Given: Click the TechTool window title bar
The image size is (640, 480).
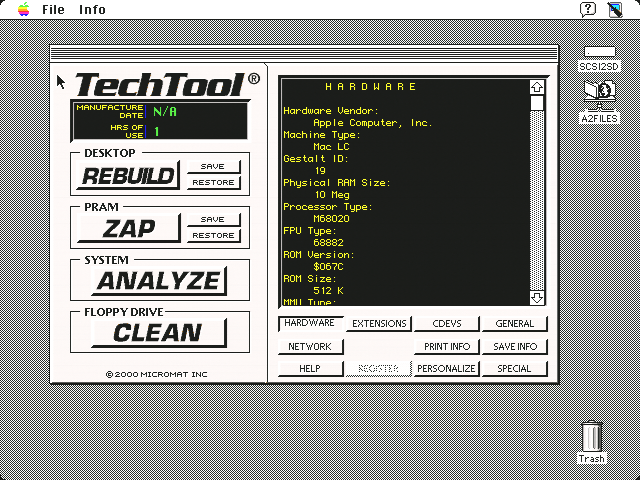Looking at the screenshot, I should click(x=304, y=54).
